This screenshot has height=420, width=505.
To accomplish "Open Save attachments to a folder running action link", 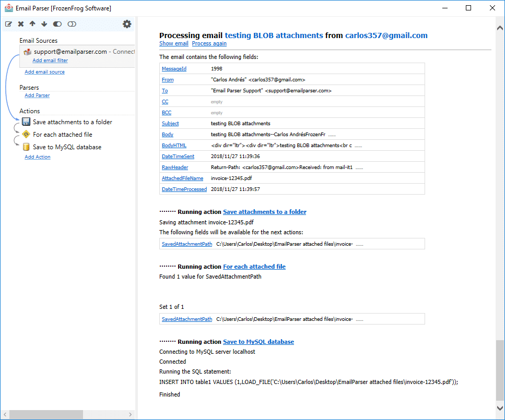I will (x=265, y=212).
